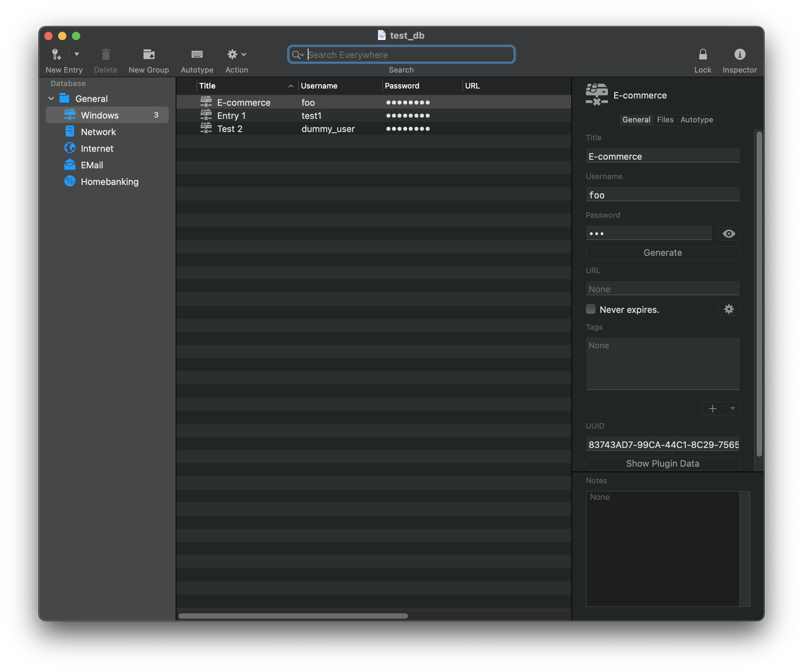Switch to the Files tab

click(x=665, y=120)
